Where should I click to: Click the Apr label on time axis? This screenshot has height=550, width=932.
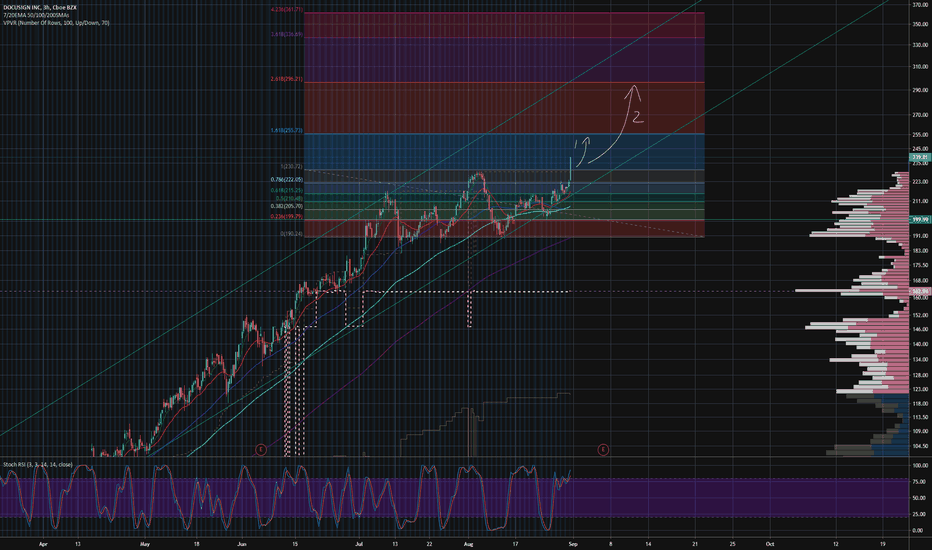pos(43,543)
